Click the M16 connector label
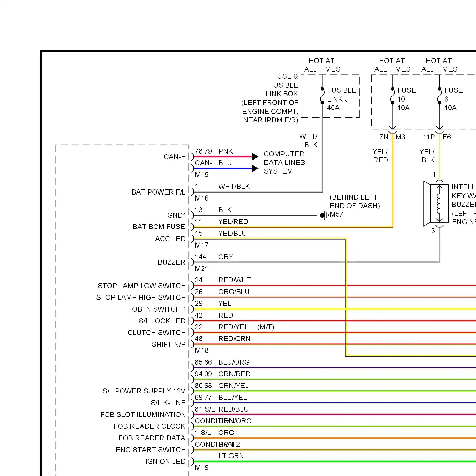The width and height of the screenshot is (476, 476). [202, 198]
